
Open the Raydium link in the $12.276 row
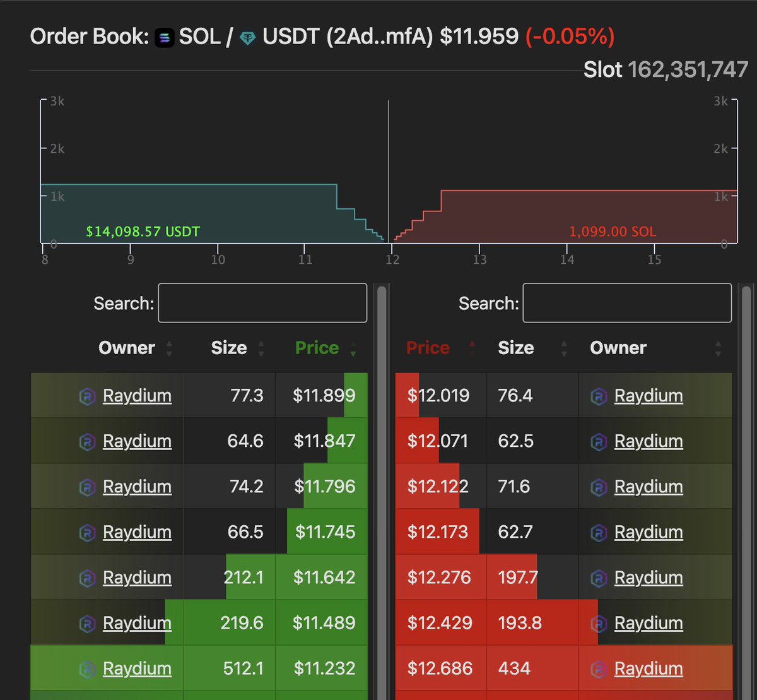tap(648, 578)
